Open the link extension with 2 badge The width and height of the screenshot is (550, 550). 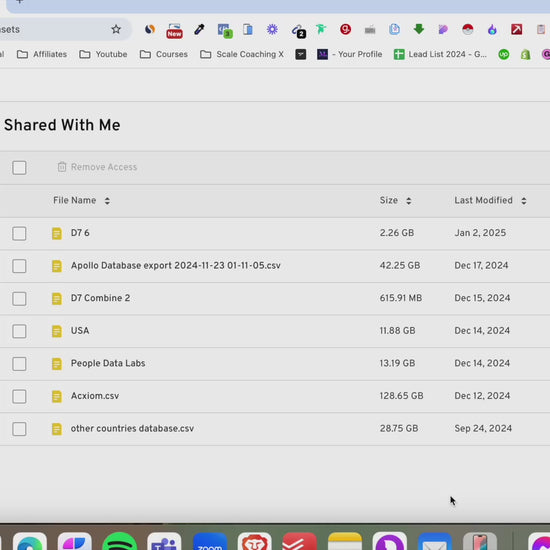click(x=299, y=31)
